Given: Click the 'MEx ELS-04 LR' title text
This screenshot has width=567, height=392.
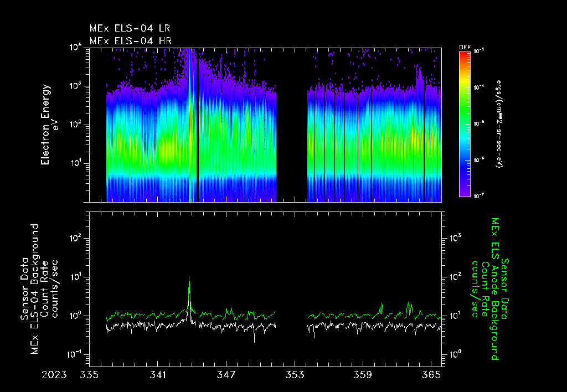Looking at the screenshot, I should [x=130, y=28].
